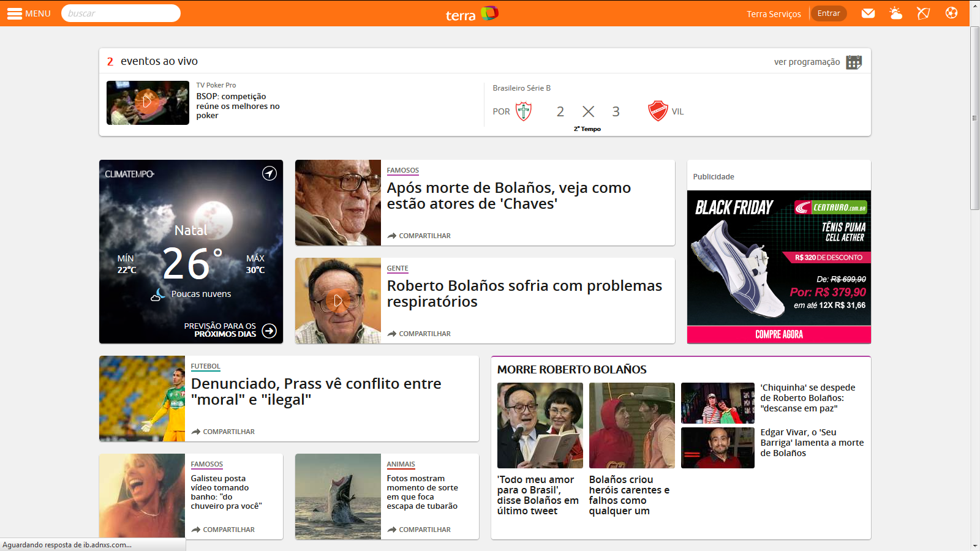The image size is (980, 551).
Task: Share the Galisteu shower video article
Action: pos(223,530)
